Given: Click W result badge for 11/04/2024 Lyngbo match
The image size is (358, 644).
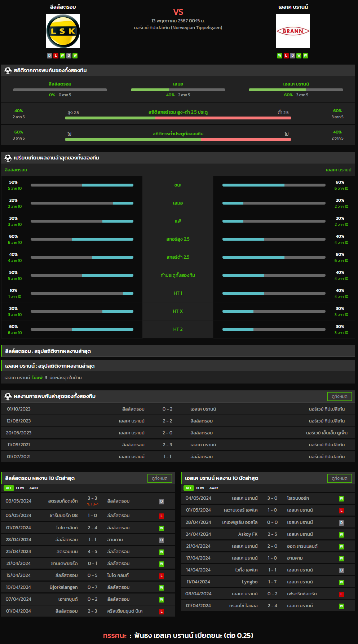Looking at the screenshot, I should [x=341, y=582].
